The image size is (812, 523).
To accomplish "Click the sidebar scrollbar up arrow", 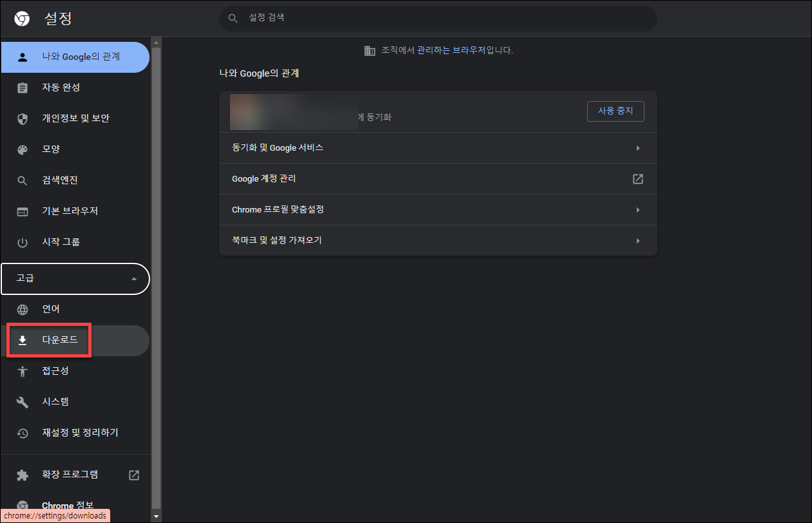I will click(x=155, y=43).
